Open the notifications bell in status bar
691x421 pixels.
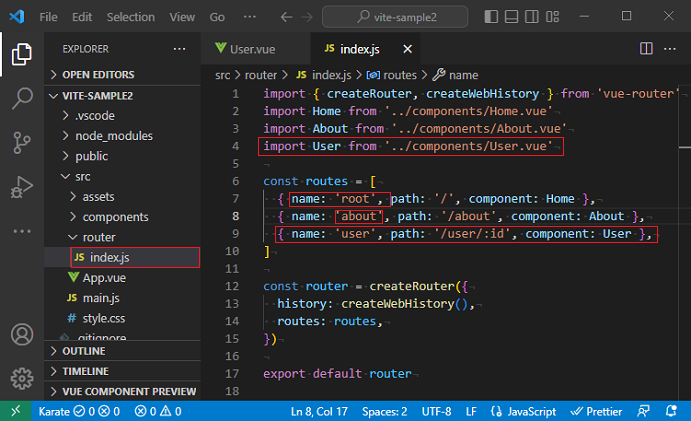(x=671, y=411)
